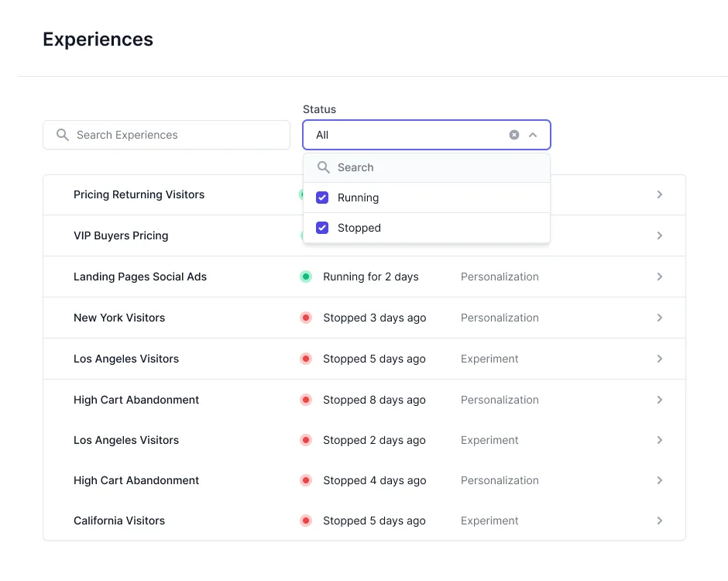The width and height of the screenshot is (728, 581).
Task: Select the Stopped option label
Action: (359, 228)
